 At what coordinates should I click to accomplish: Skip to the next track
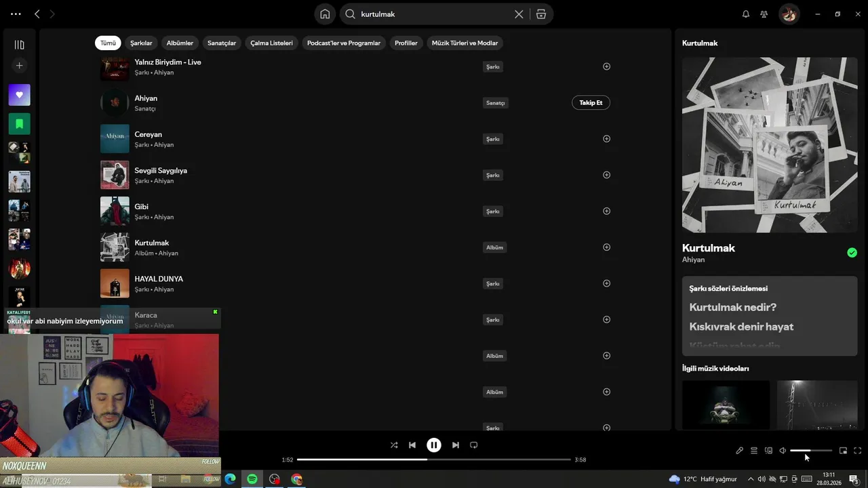click(456, 445)
